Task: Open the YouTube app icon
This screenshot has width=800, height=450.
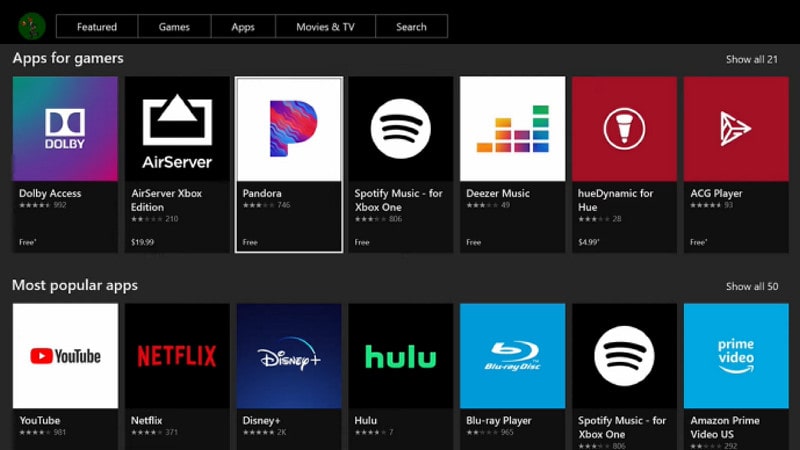Action: (65, 356)
